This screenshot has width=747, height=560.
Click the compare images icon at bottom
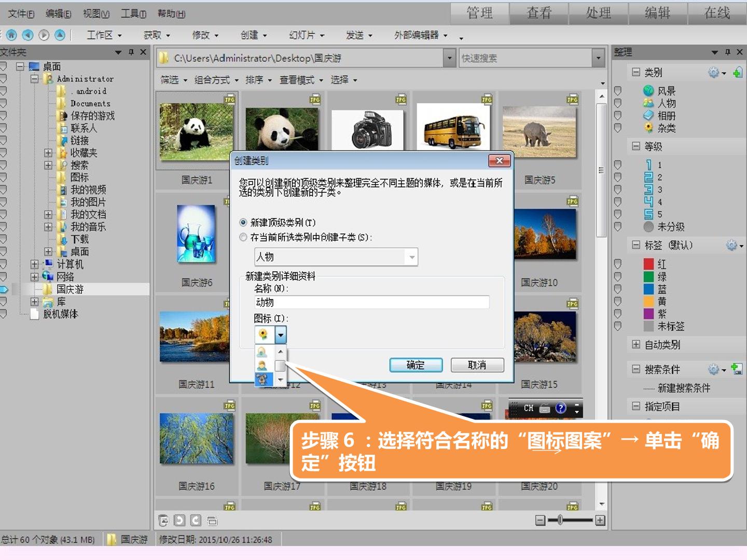tap(212, 520)
